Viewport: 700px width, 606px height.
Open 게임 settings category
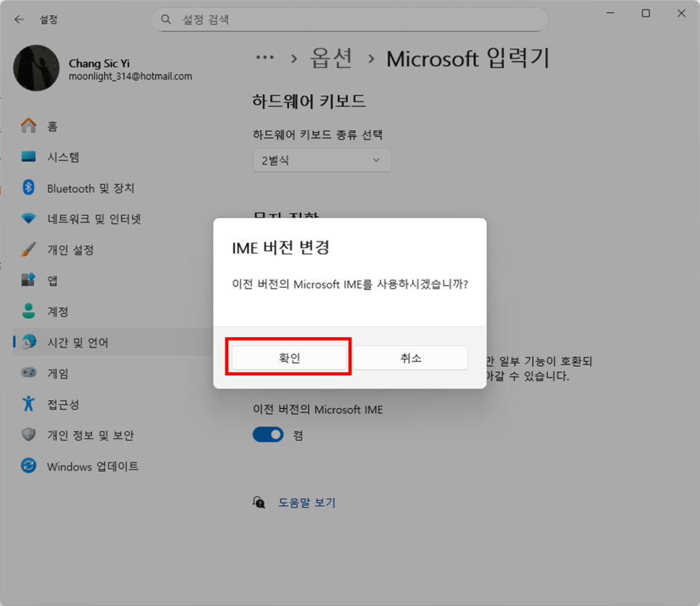tap(113, 373)
